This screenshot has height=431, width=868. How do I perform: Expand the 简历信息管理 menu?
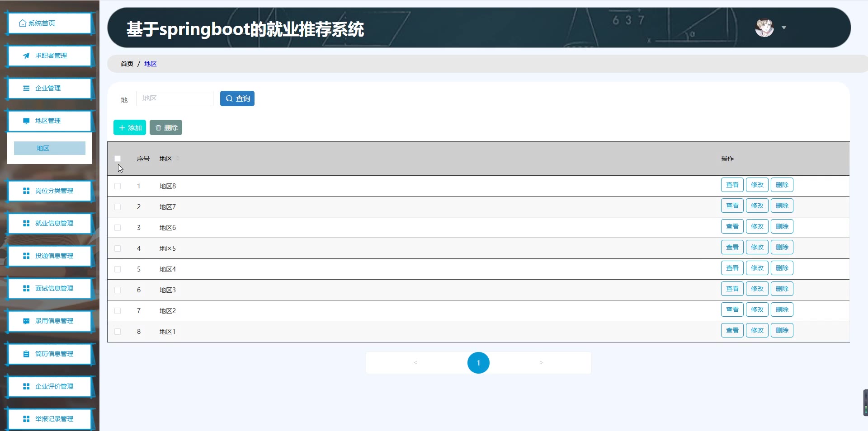click(x=50, y=354)
